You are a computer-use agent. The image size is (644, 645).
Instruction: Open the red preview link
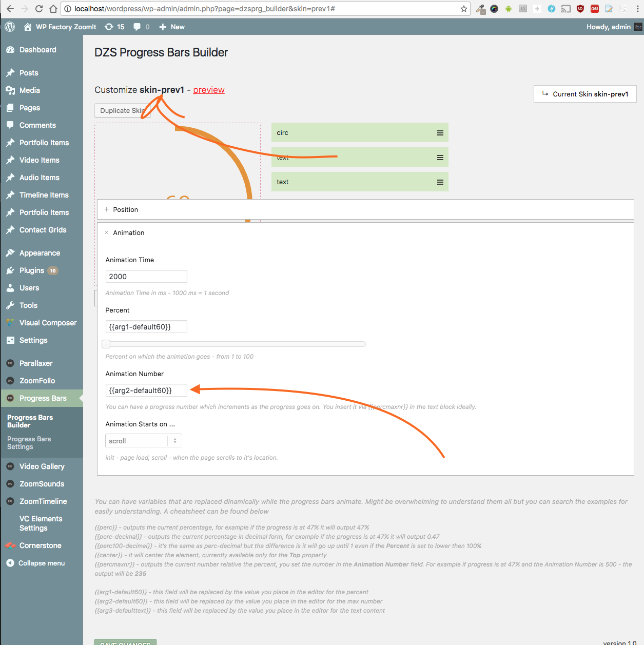point(209,90)
